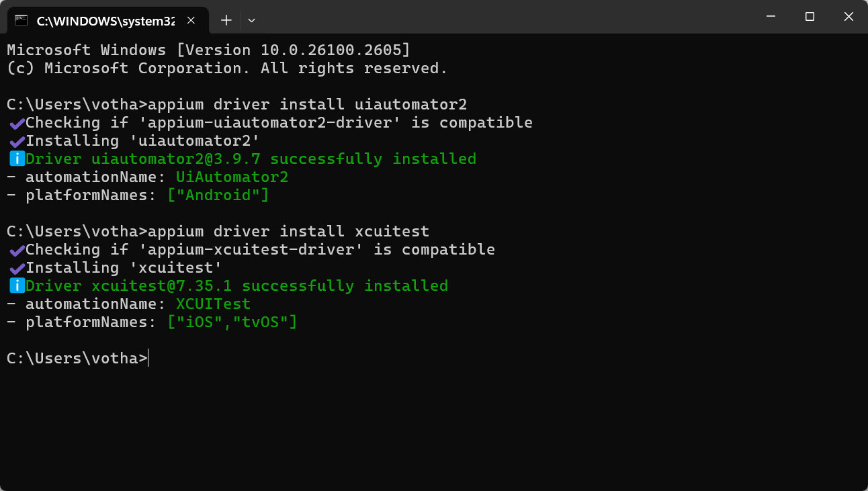Open the new tab profile dropdown chevron
868x491 pixels.
[x=251, y=20]
